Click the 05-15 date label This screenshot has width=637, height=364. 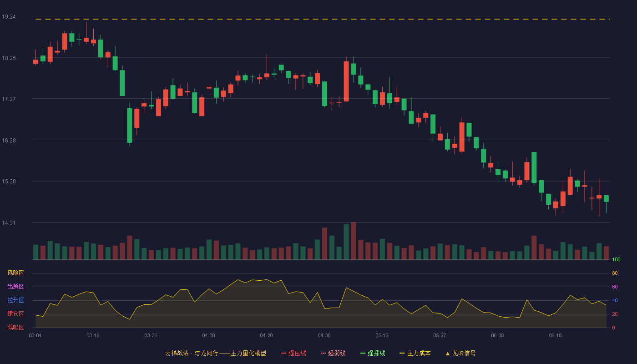click(382, 335)
